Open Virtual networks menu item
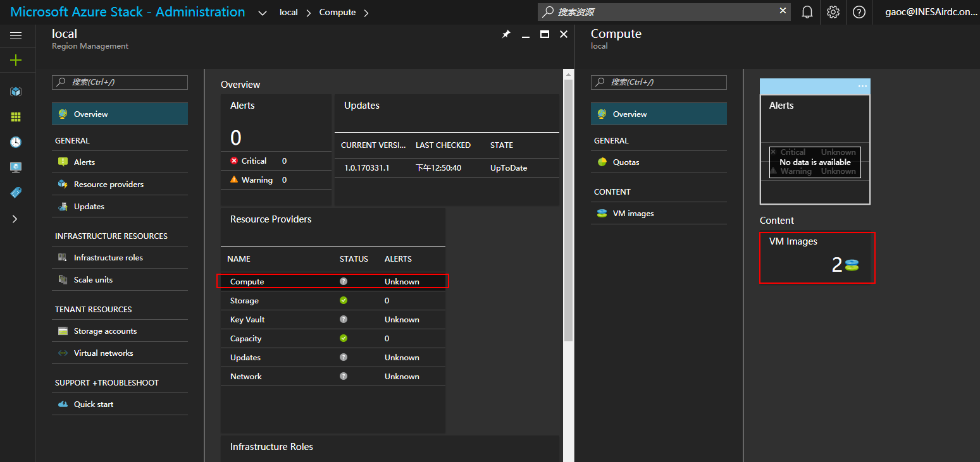The height and width of the screenshot is (462, 980). point(120,353)
